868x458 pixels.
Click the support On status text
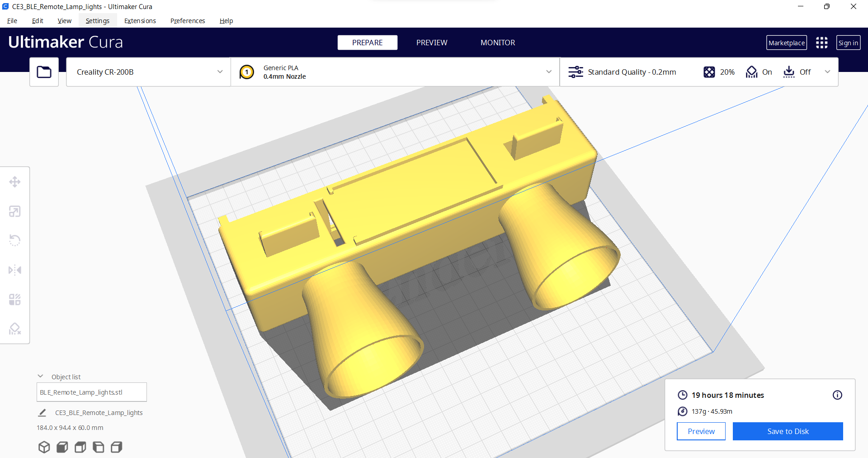click(767, 72)
